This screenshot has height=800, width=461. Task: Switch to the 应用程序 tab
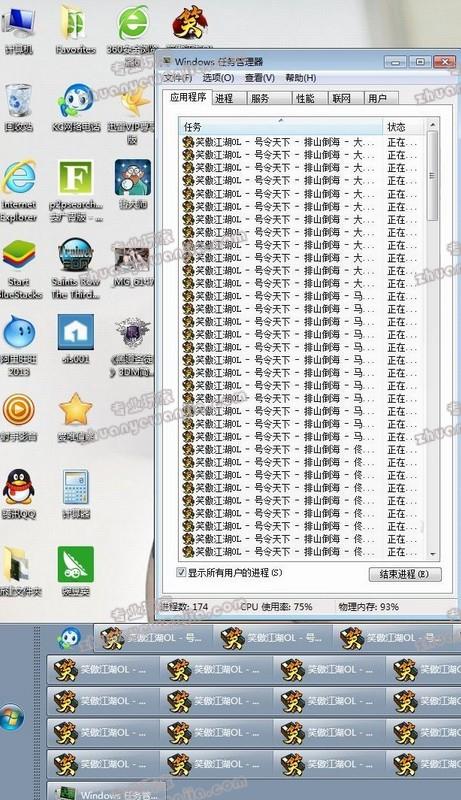point(188,97)
